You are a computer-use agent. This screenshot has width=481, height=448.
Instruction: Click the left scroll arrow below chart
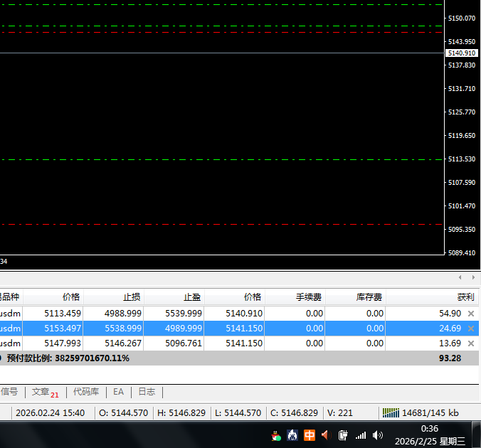coord(460,277)
